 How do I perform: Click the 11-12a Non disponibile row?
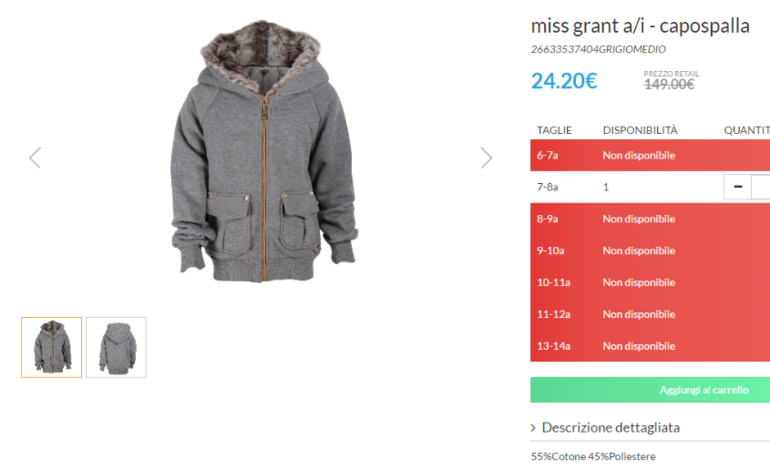click(650, 314)
